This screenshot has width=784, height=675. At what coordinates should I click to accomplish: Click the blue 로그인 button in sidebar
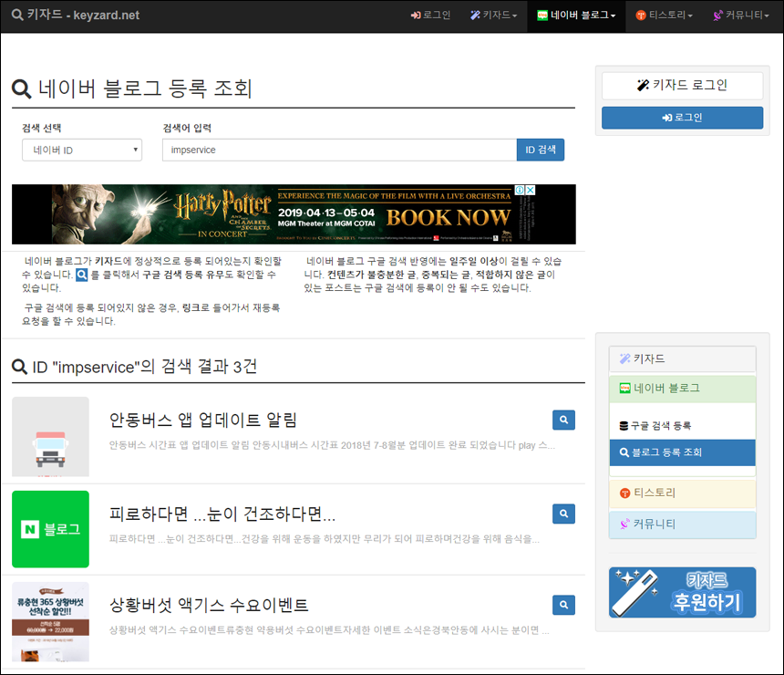point(682,118)
